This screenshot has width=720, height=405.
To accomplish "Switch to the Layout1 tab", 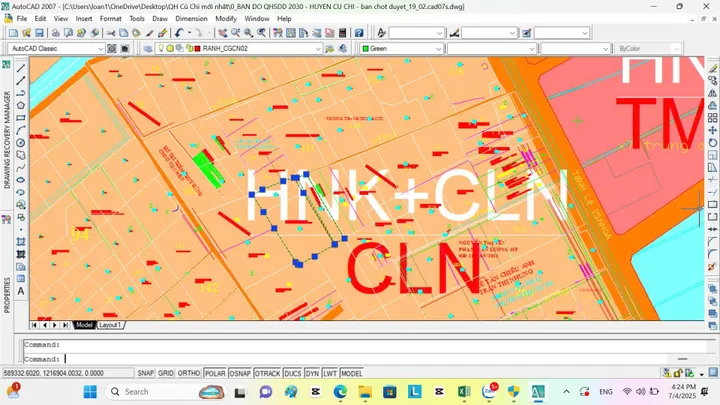I will (110, 325).
